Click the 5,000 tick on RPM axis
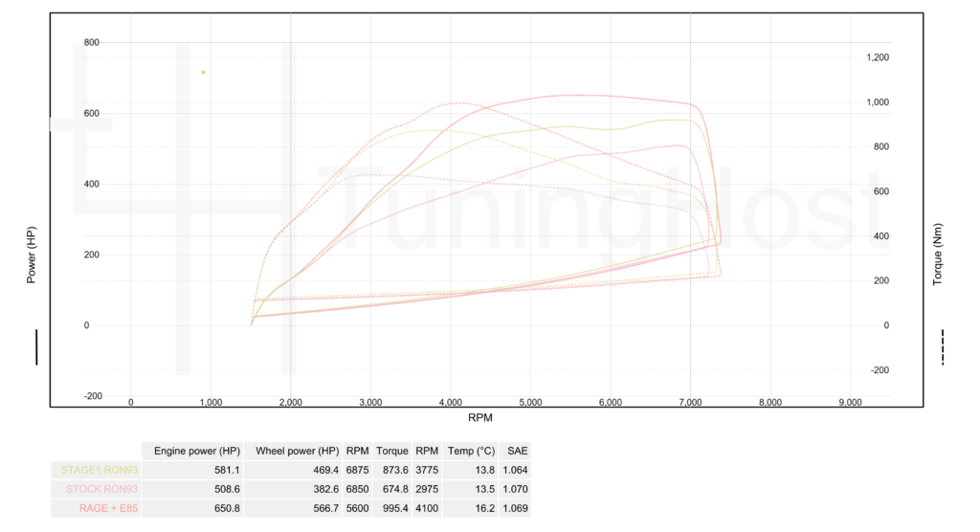This screenshot has height=532, width=980. click(530, 402)
